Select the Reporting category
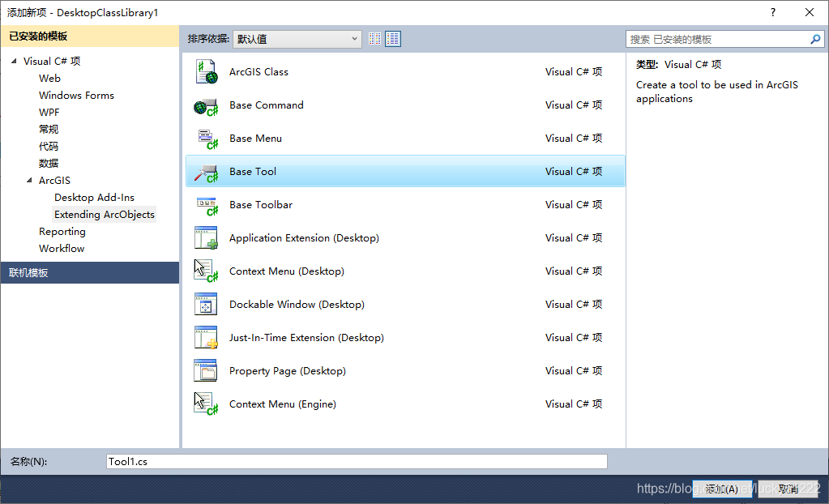Image resolution: width=829 pixels, height=504 pixels. click(x=62, y=232)
